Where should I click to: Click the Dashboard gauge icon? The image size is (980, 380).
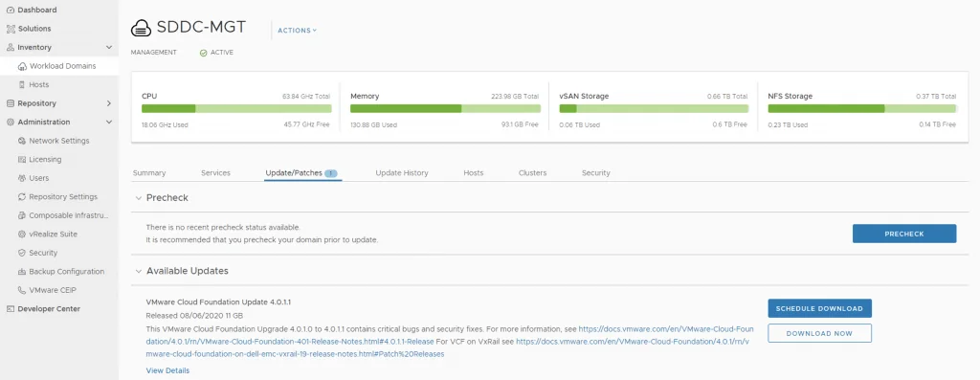click(x=10, y=10)
